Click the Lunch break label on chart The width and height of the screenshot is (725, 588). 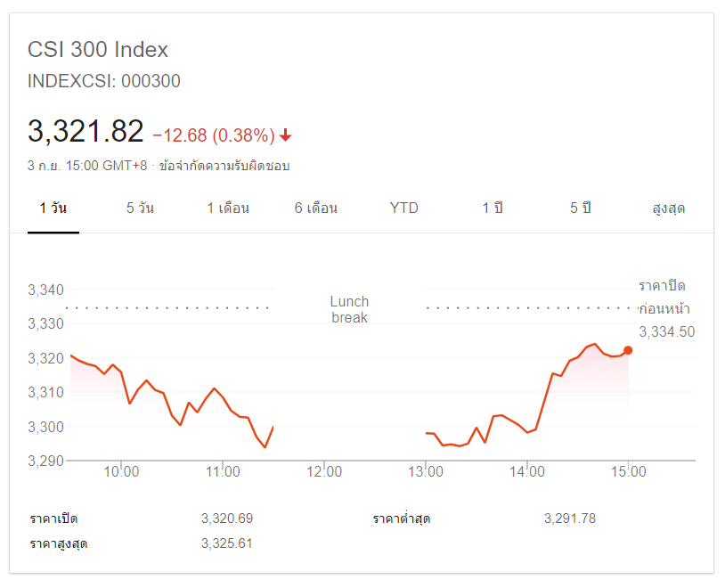(349, 309)
